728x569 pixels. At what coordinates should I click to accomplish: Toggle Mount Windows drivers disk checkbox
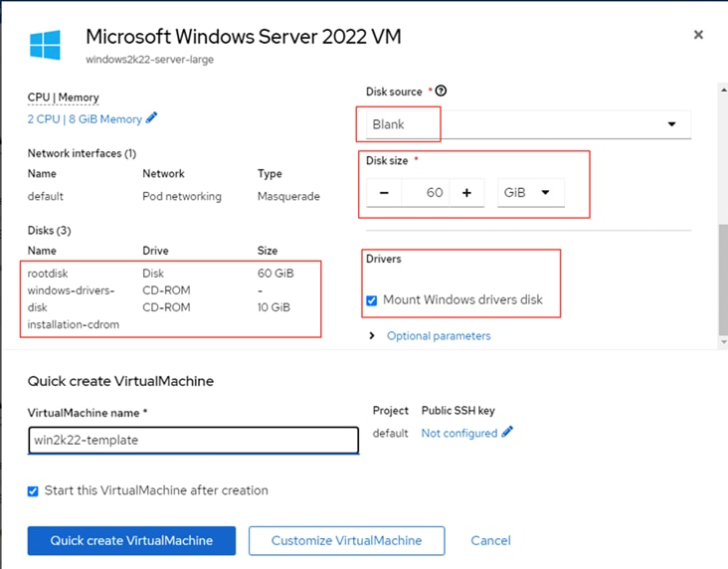point(372,300)
